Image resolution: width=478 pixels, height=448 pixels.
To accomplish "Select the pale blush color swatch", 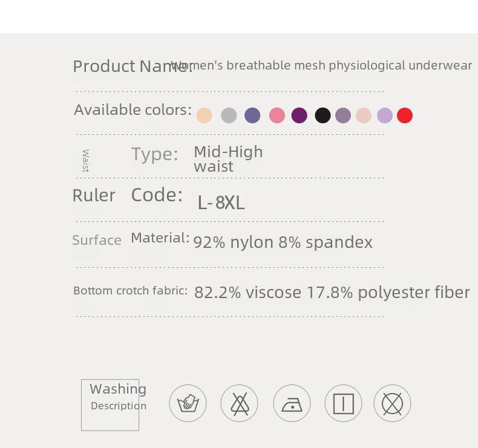I will click(x=364, y=115).
